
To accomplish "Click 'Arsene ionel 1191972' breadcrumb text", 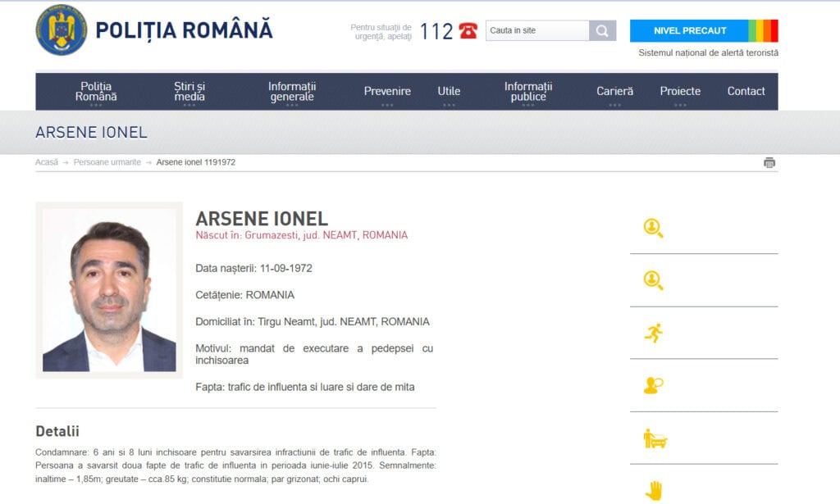I will click(x=195, y=162).
